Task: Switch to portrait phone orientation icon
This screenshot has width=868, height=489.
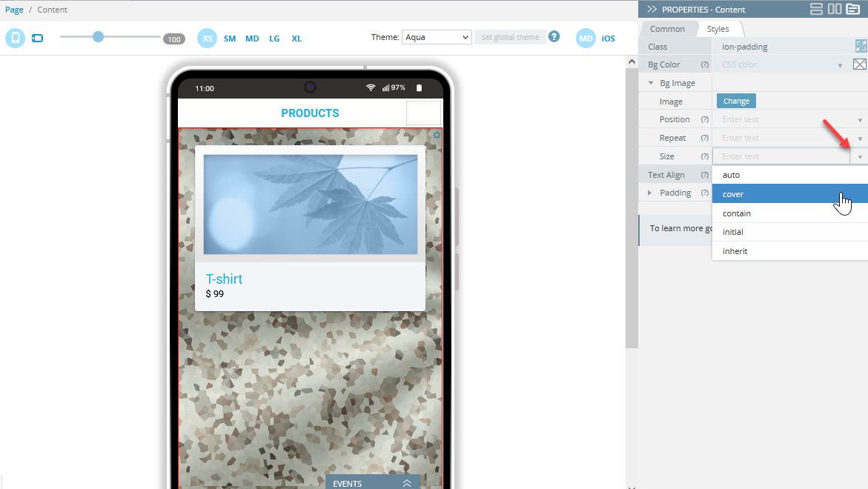Action: coord(15,39)
